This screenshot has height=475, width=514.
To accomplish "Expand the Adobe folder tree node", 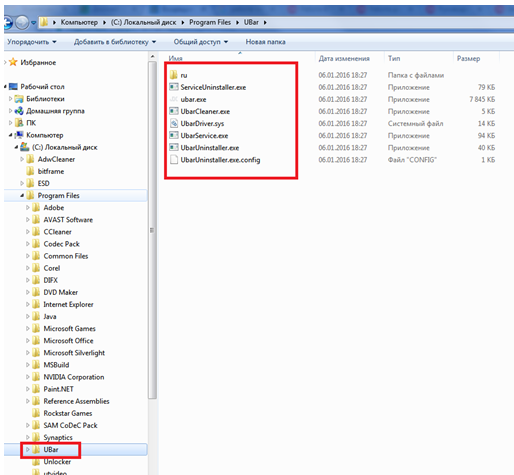I will [28, 208].
